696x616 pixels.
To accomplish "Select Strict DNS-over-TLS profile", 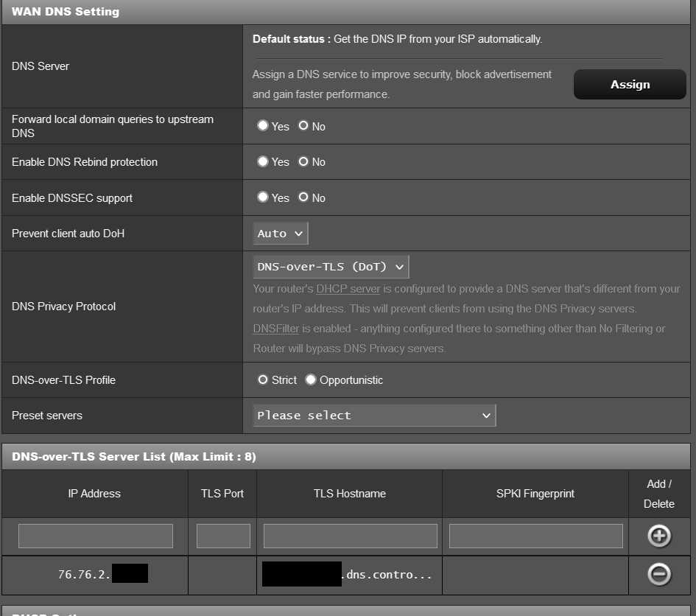I will (262, 379).
